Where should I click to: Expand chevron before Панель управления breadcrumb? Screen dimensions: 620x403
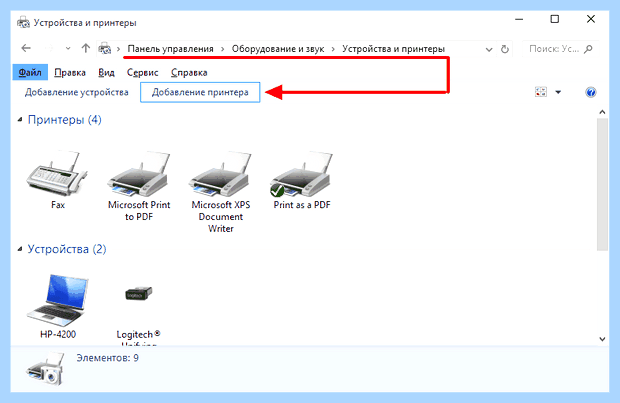[x=118, y=49]
